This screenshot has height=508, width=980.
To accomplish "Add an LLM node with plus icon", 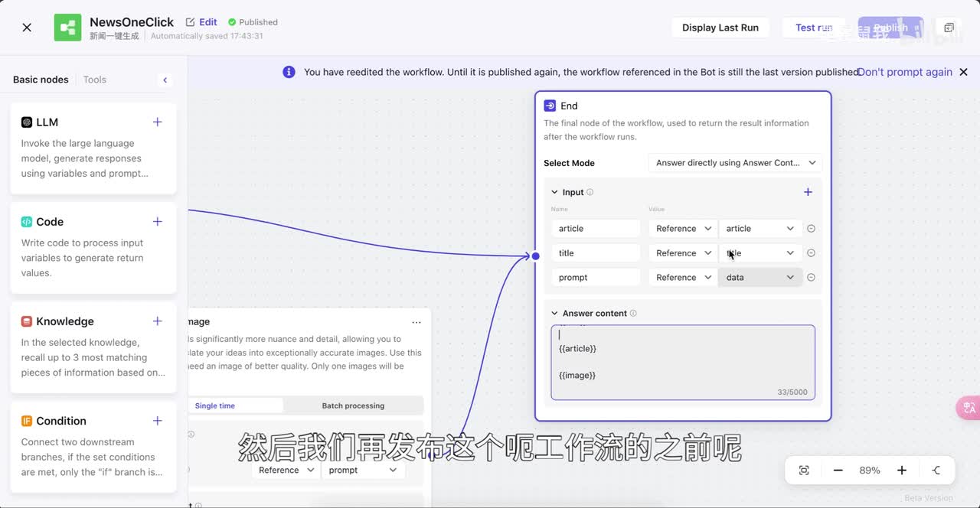I will 157,122.
